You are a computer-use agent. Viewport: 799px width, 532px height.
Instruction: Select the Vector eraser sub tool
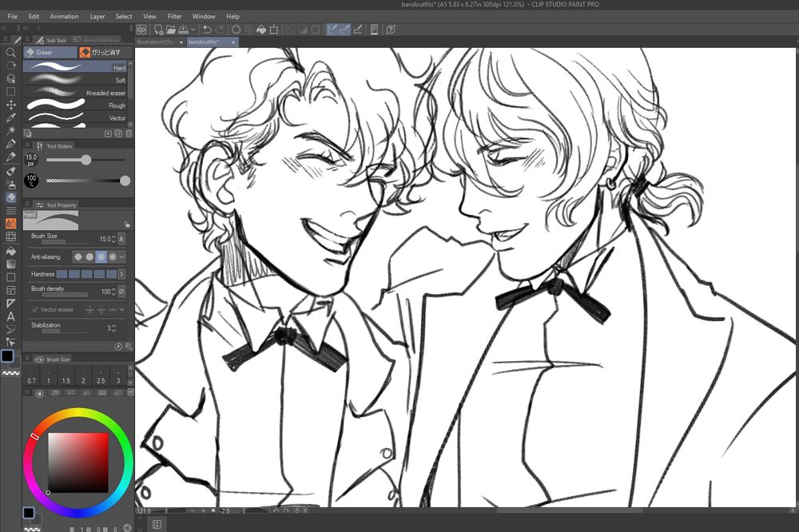(77, 117)
